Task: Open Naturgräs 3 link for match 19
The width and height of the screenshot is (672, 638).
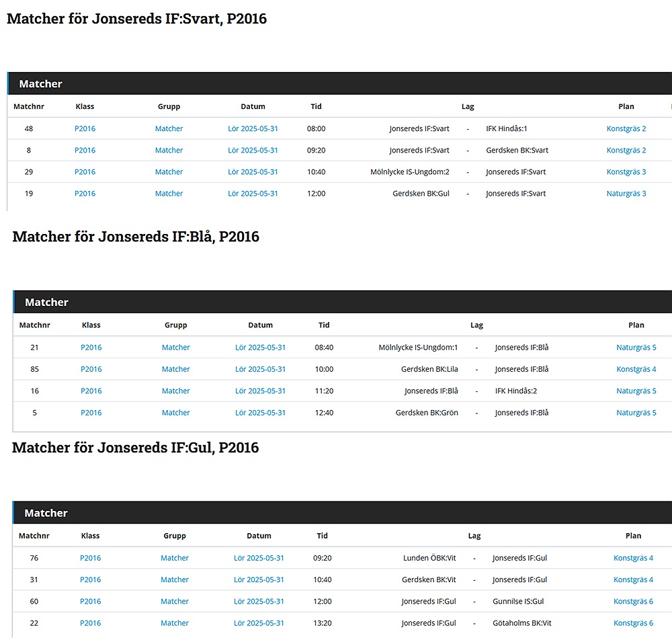Action: (x=626, y=194)
